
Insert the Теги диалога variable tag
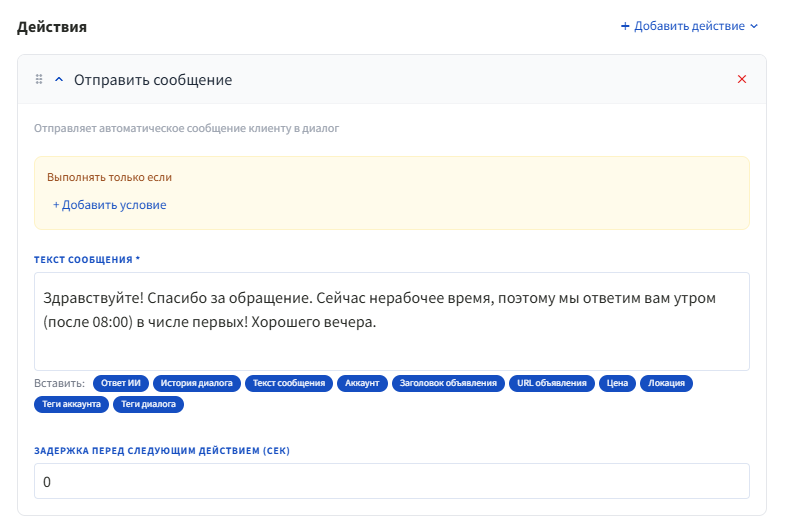[148, 404]
